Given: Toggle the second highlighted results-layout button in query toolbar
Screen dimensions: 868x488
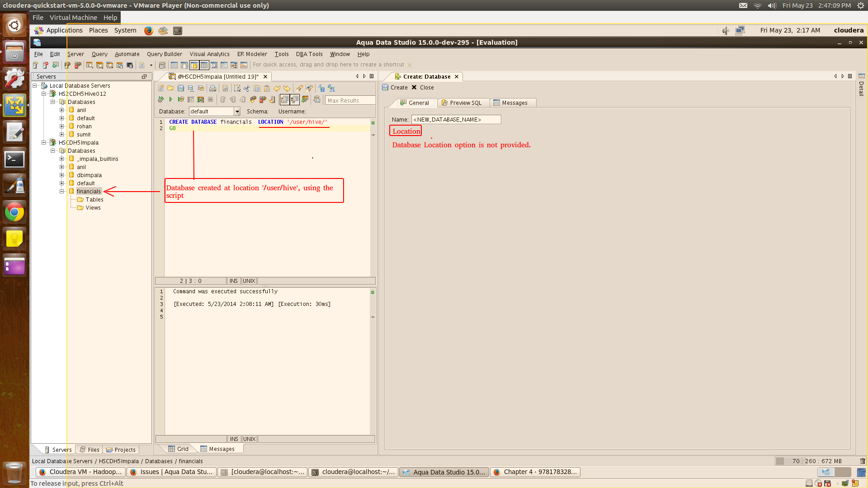Looking at the screenshot, I should point(295,99).
